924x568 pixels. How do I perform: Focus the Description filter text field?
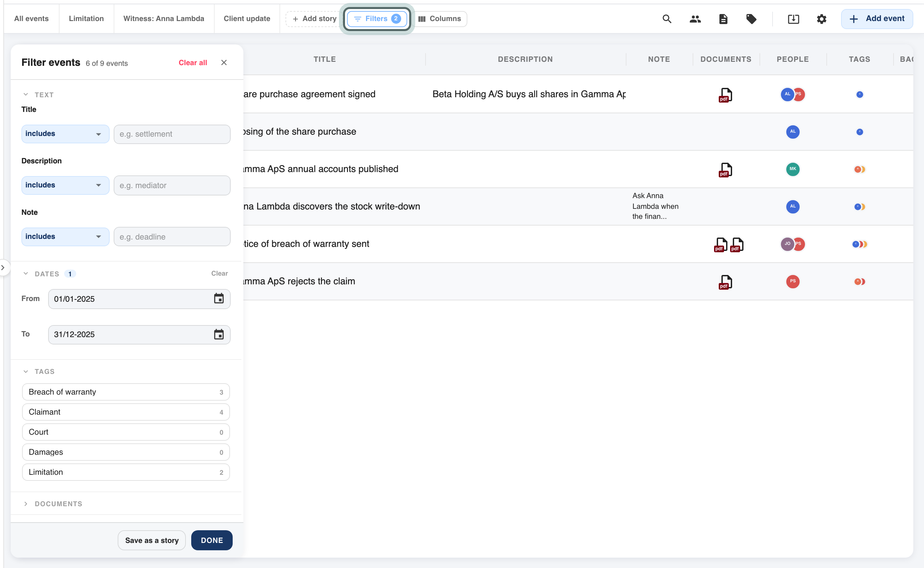[172, 185]
